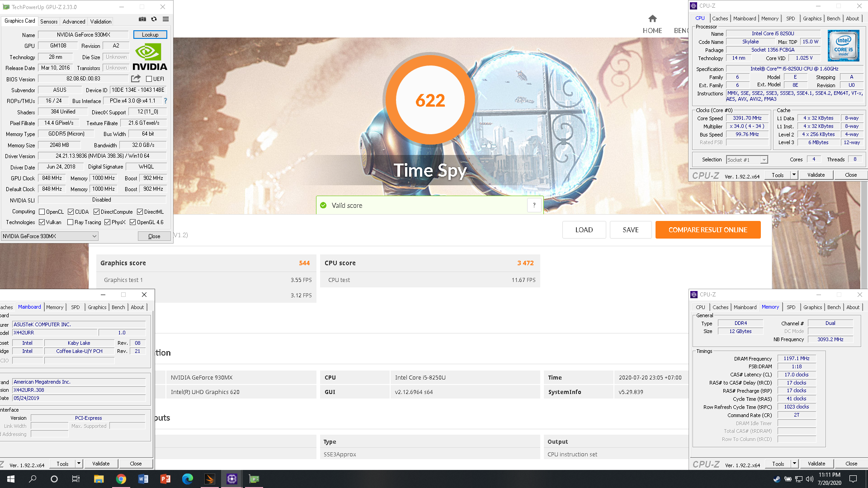
Task: Open Microsoft Edge from the taskbar
Action: coord(187,479)
